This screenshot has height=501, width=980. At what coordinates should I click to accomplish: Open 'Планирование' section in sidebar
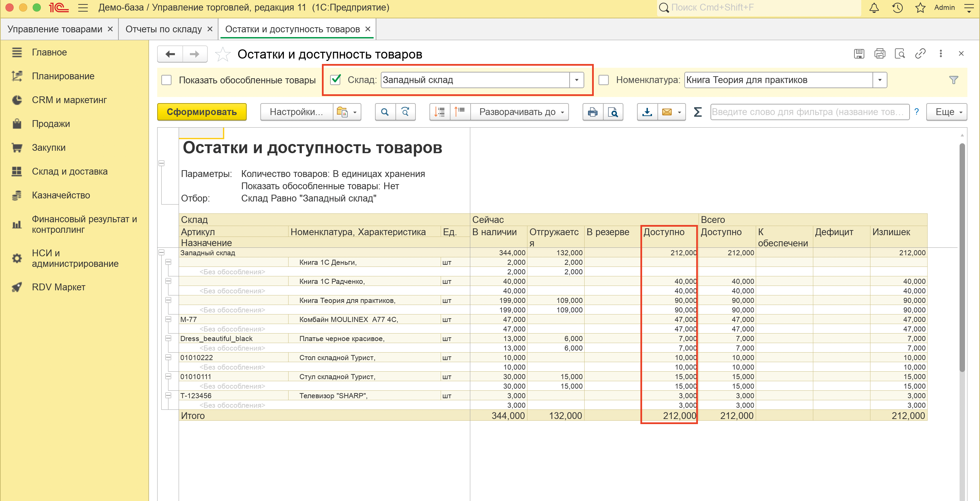tap(63, 76)
